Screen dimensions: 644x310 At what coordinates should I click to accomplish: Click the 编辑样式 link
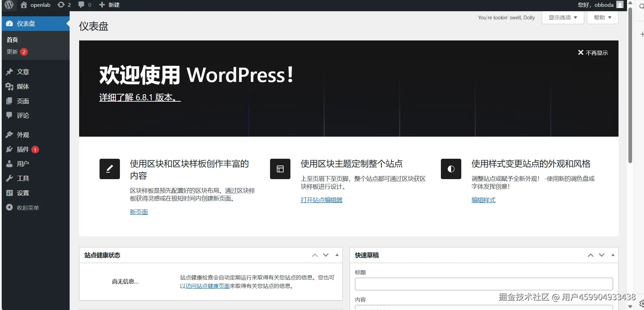tap(483, 200)
